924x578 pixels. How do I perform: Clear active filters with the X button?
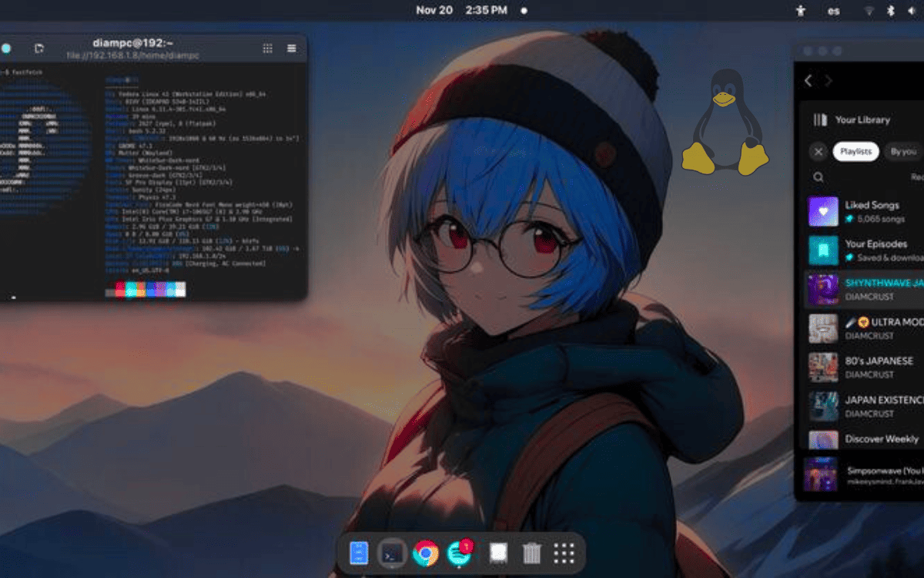pyautogui.click(x=819, y=151)
